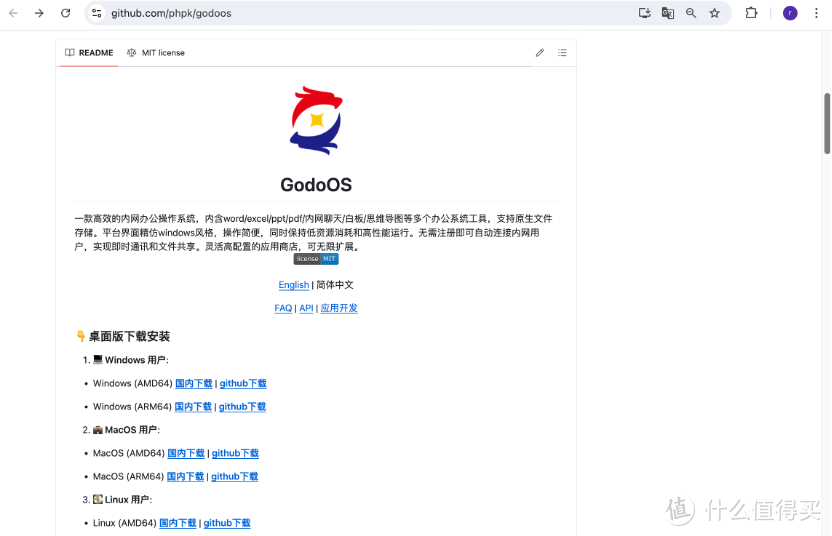Open the purple profile avatar

[790, 13]
